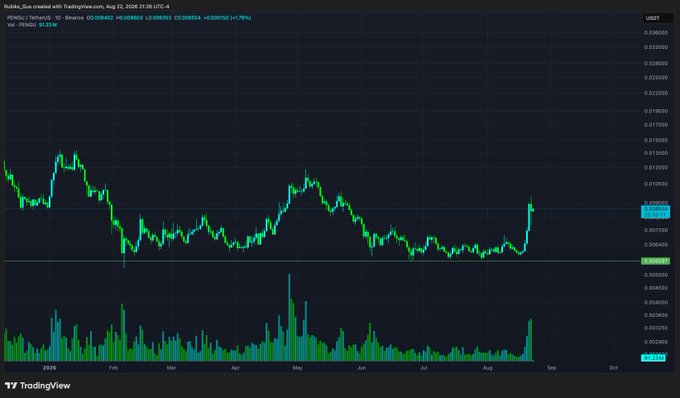Click the 0.005000 price axis label

[x=656, y=274]
